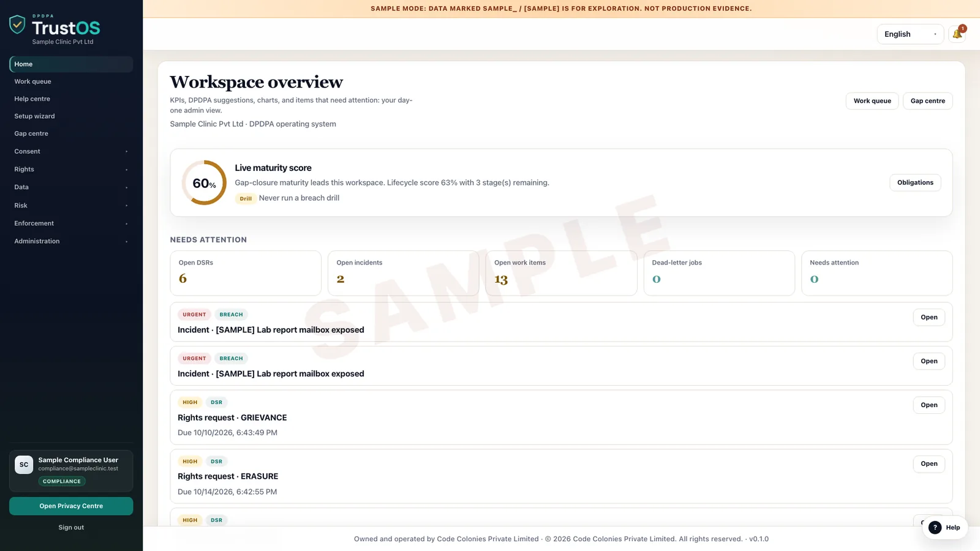Expand the Administration sidebar section
The height and width of the screenshot is (551, 980).
coord(71,241)
